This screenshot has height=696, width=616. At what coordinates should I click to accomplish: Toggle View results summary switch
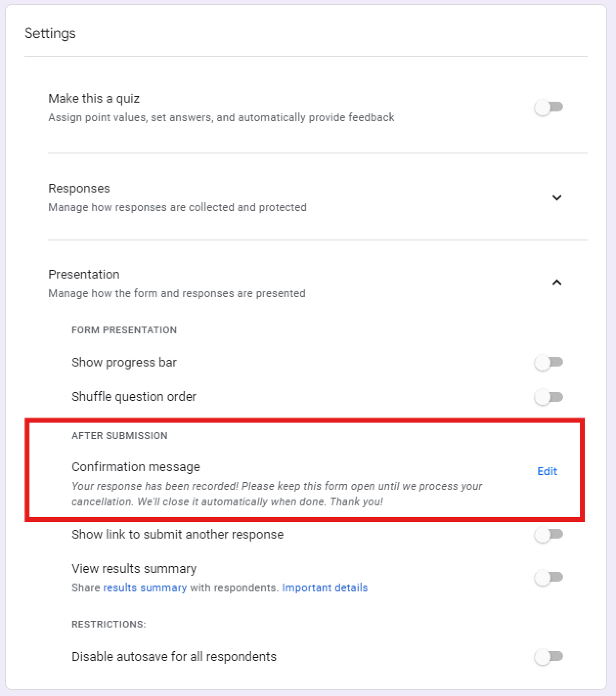(549, 578)
